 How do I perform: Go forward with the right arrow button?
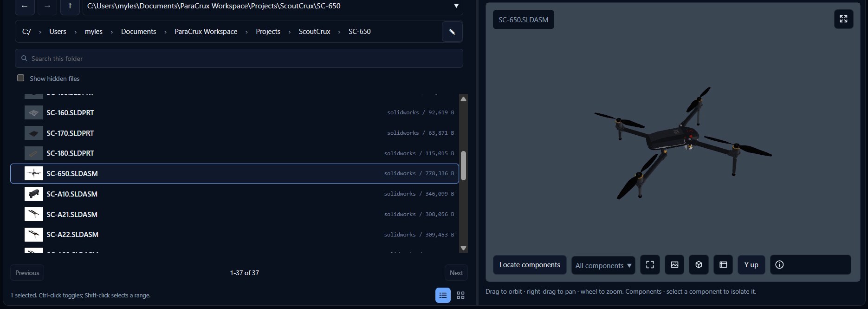click(x=47, y=6)
